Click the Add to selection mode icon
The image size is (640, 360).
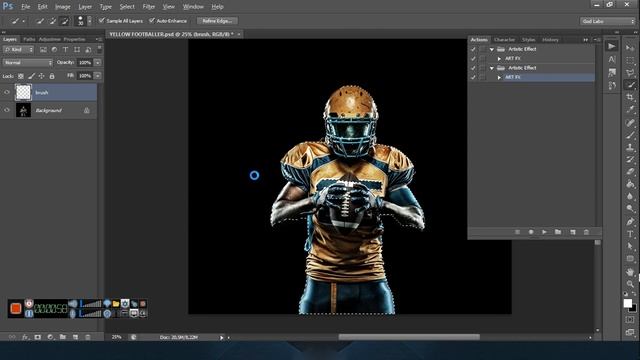tap(52, 21)
